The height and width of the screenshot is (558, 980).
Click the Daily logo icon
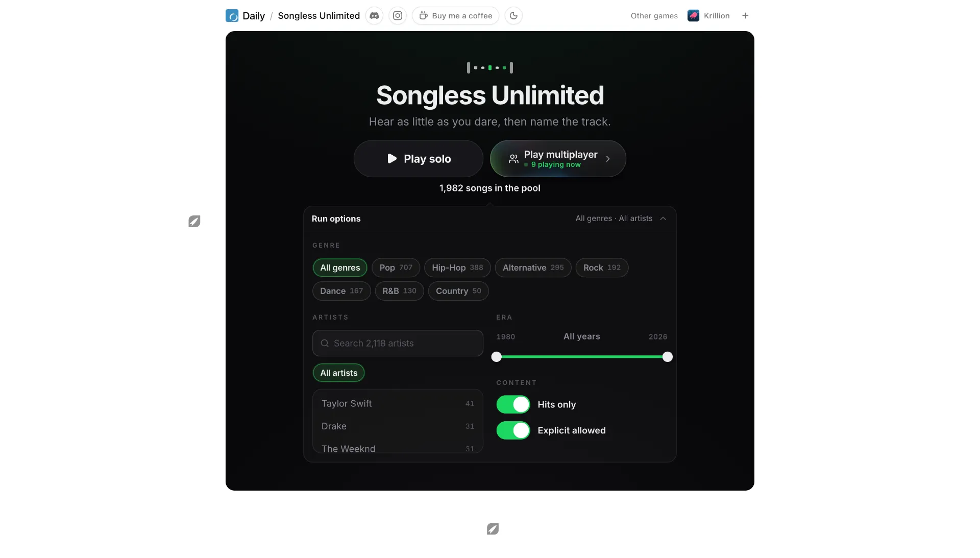(x=232, y=16)
